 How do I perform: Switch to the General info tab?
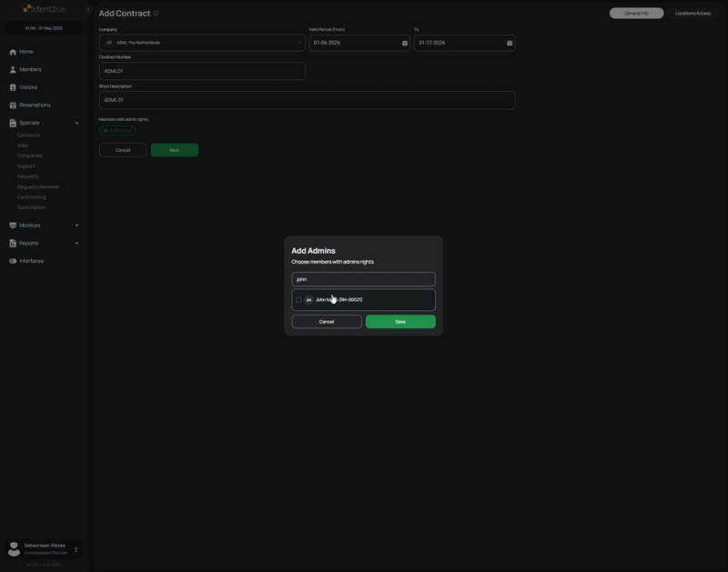(x=636, y=14)
